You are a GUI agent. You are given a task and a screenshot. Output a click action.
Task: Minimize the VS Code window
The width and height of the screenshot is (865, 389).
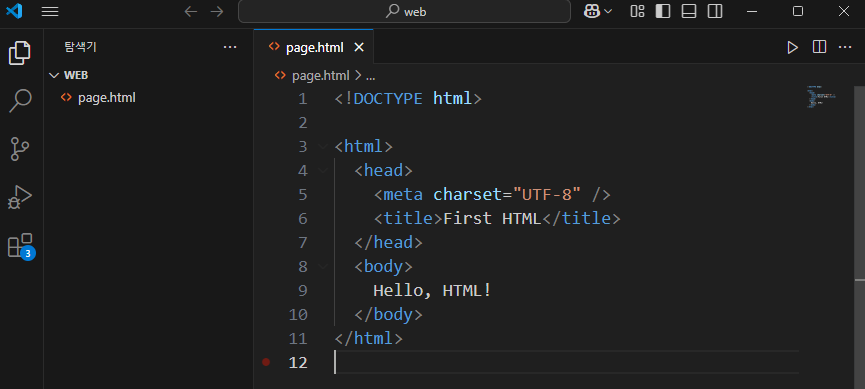click(753, 11)
